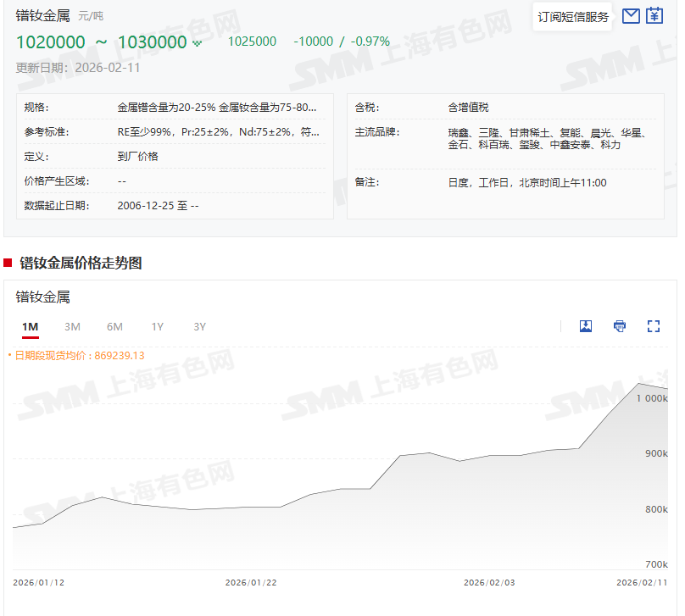Toggle the 日期段现货均价 legend item
685x616 pixels.
(76, 356)
